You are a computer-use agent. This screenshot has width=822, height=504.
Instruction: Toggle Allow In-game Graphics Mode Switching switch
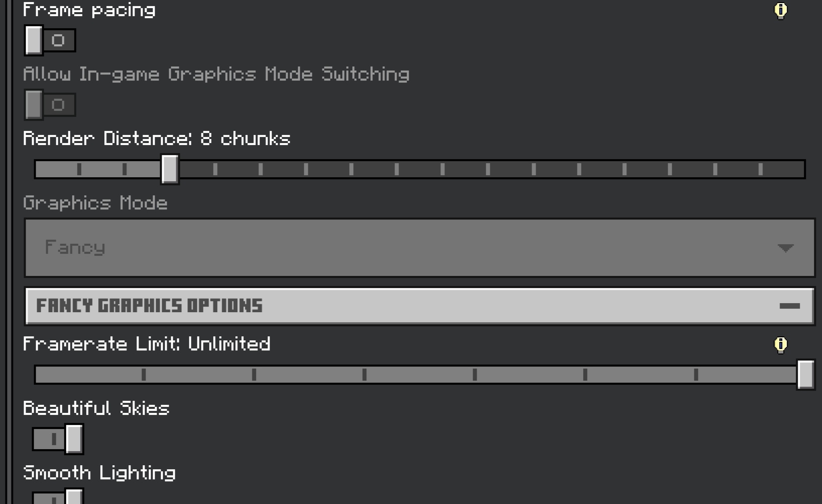coord(50,105)
